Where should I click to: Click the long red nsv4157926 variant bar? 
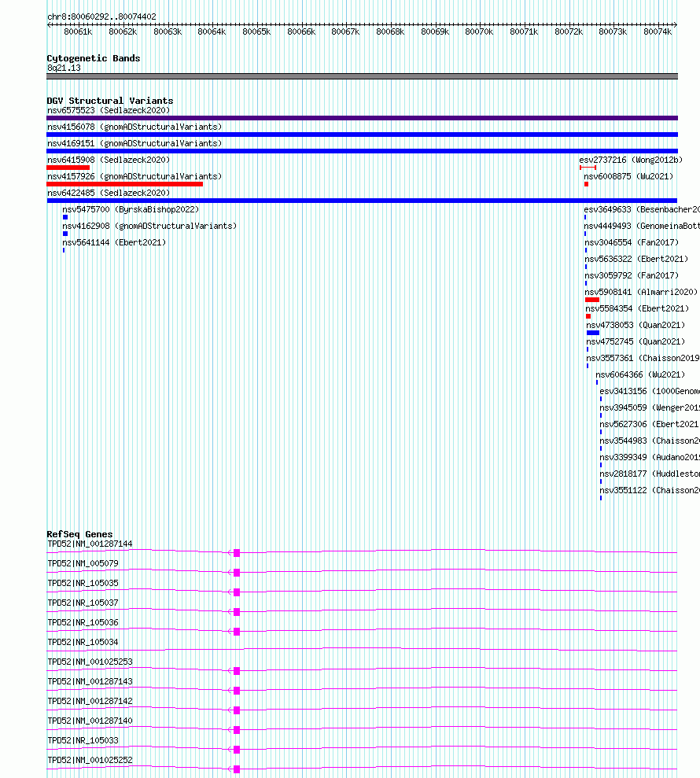124,184
